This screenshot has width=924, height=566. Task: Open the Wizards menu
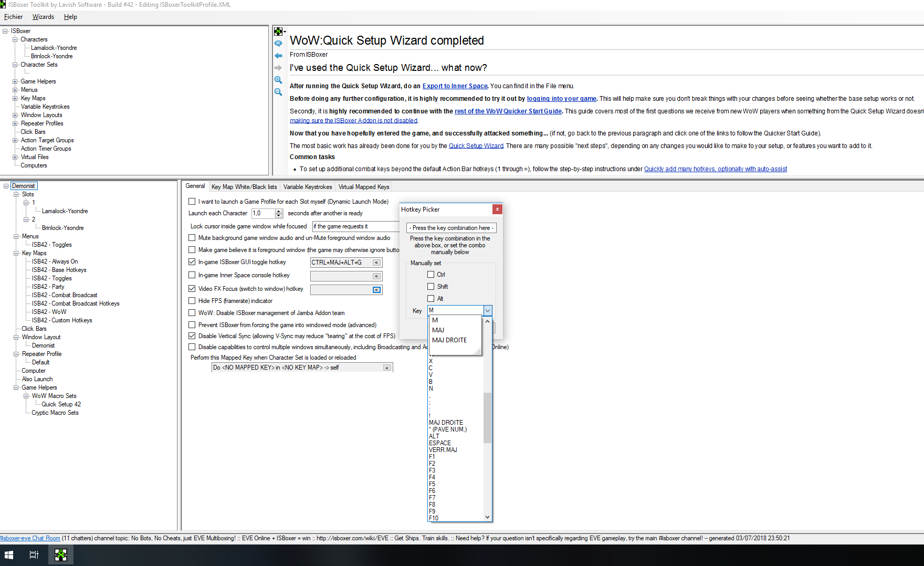pos(43,17)
